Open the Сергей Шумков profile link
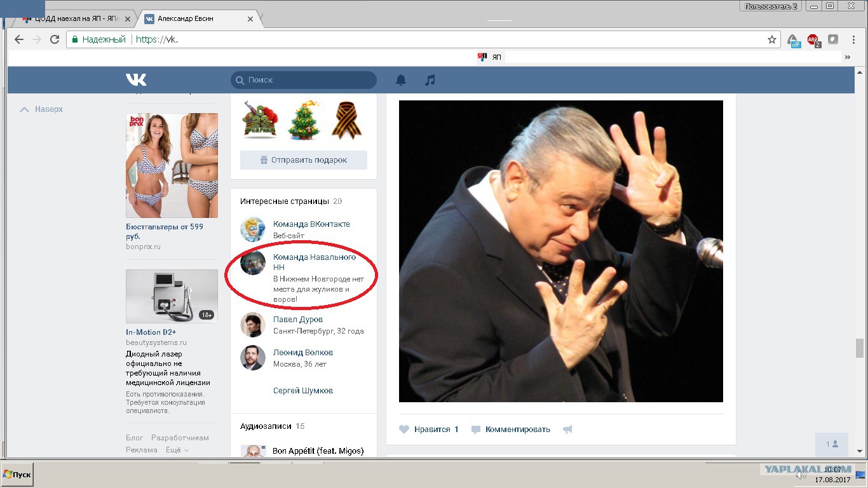The height and width of the screenshot is (488, 868). (303, 391)
